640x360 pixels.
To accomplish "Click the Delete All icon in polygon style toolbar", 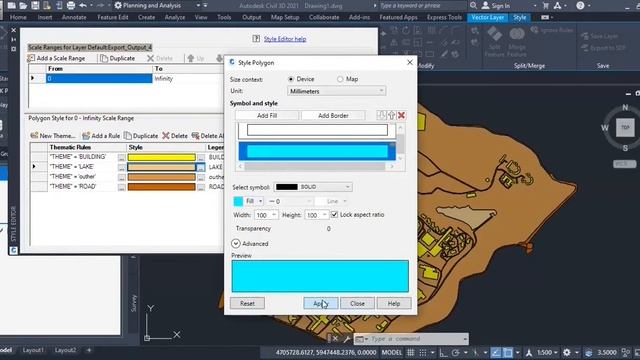I will tap(196, 136).
